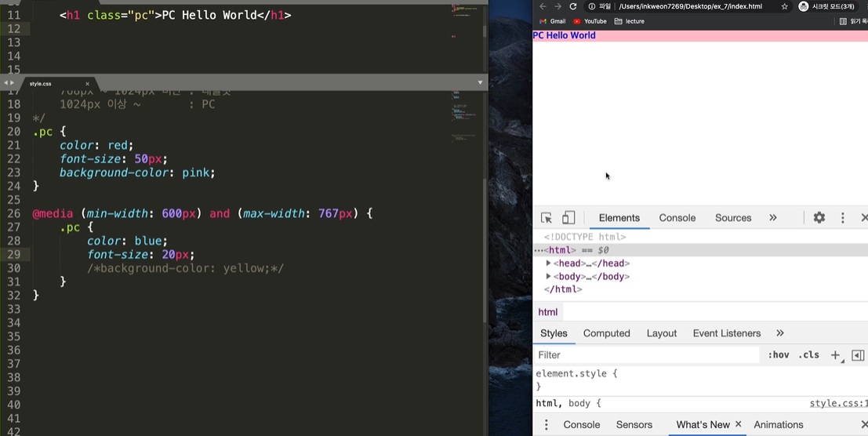Viewport: 868px width, 436px height.
Task: Toggle the computed styles sidebar pane icon
Action: tap(858, 355)
